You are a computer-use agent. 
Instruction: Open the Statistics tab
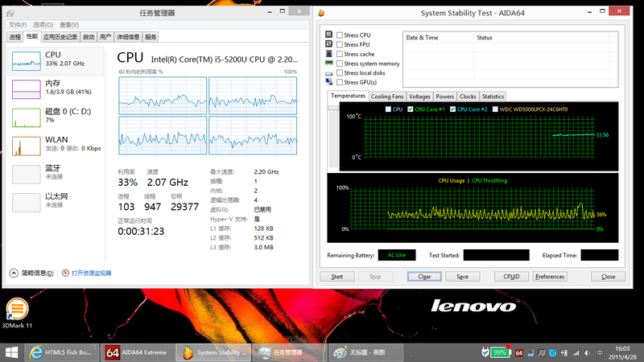pos(493,97)
